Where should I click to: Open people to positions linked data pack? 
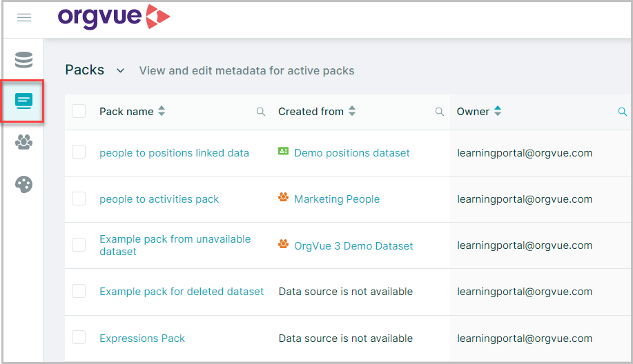click(175, 153)
